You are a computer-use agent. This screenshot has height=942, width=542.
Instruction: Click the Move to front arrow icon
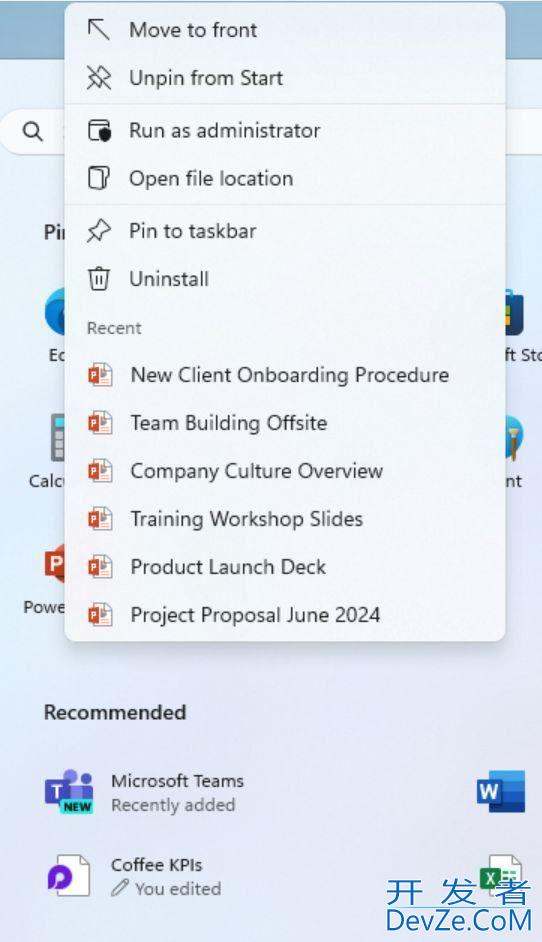point(99,29)
